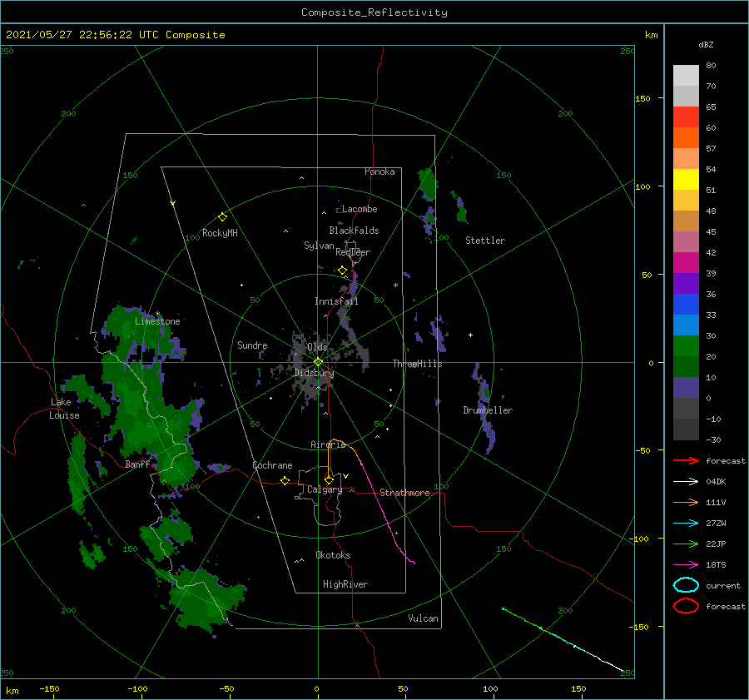Viewport: 749px width, 700px height.
Task: Click the Lacombe city label
Action: [x=360, y=209]
